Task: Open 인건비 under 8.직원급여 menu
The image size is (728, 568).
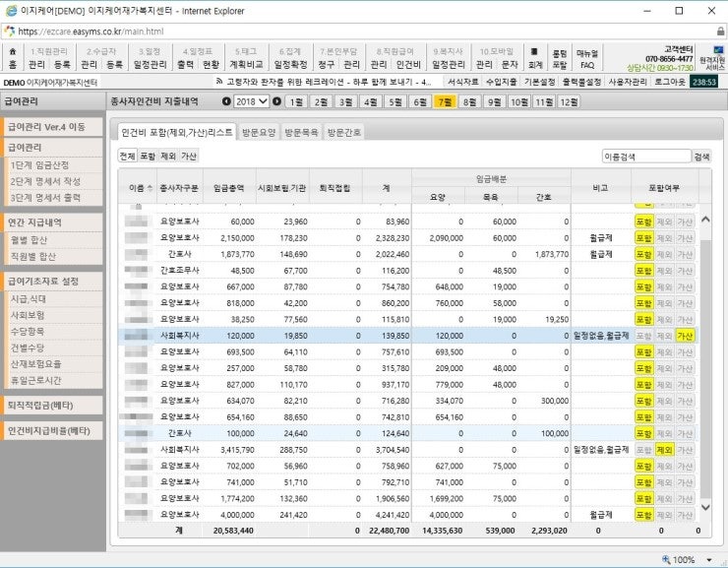Action: (x=408, y=65)
